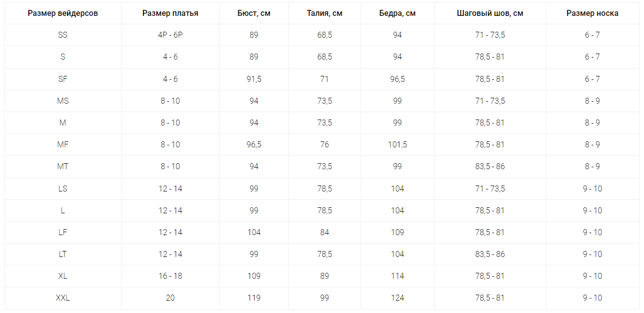Image resolution: width=644 pixels, height=313 pixels.
Task: Select the SS size cell
Action: pos(63,35)
